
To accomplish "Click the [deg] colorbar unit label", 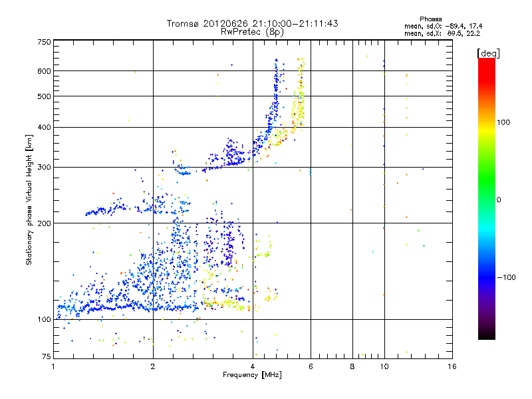I will tap(488, 53).
